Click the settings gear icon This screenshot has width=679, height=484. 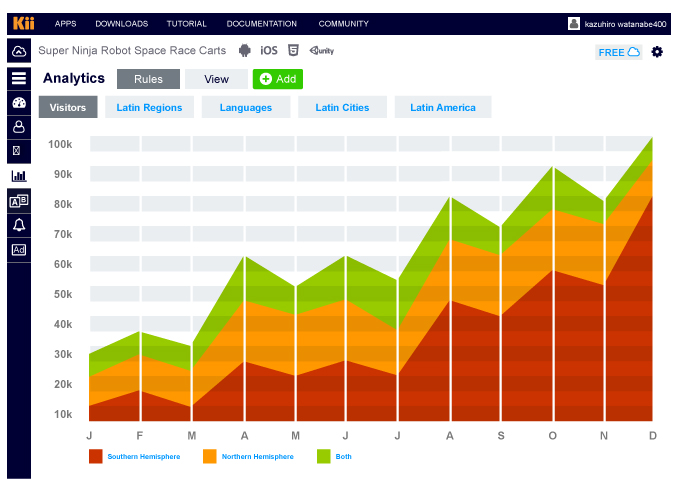coord(657,52)
